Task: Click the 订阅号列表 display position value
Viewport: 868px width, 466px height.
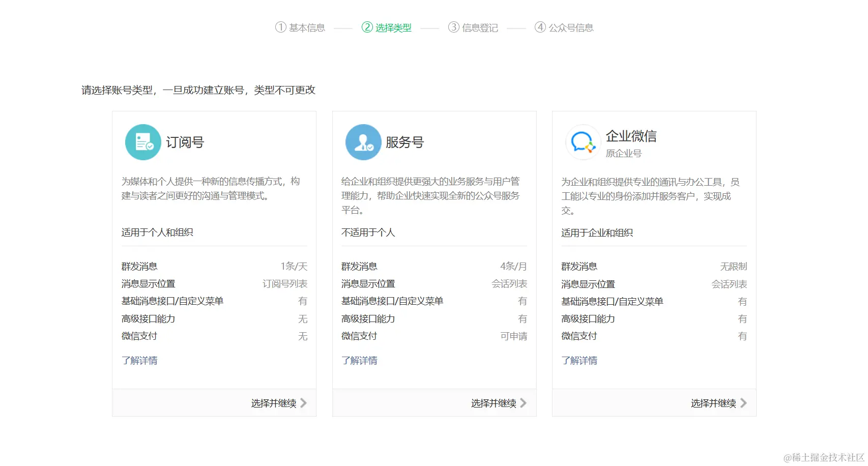Action: 285,284
